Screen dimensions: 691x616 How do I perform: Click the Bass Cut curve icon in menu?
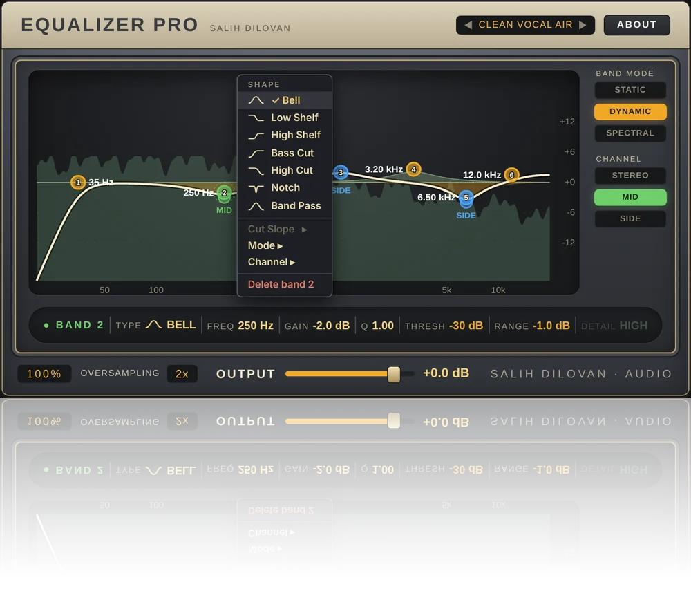pyautogui.click(x=256, y=153)
